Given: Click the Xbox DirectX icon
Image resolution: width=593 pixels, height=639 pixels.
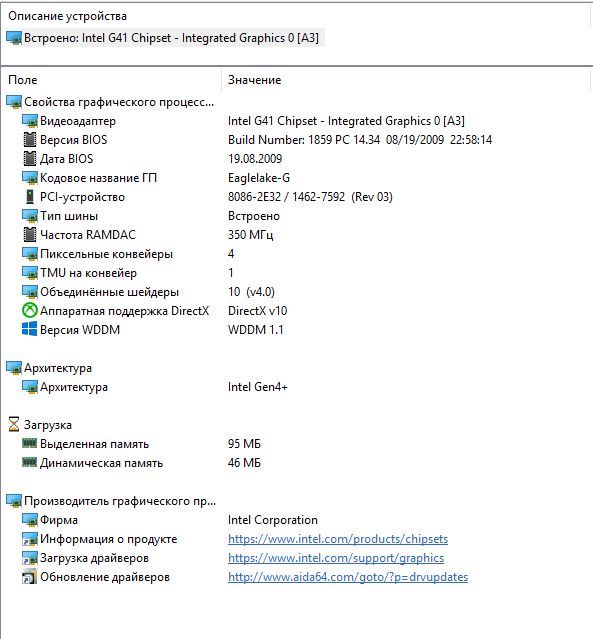Looking at the screenshot, I should (30, 311).
